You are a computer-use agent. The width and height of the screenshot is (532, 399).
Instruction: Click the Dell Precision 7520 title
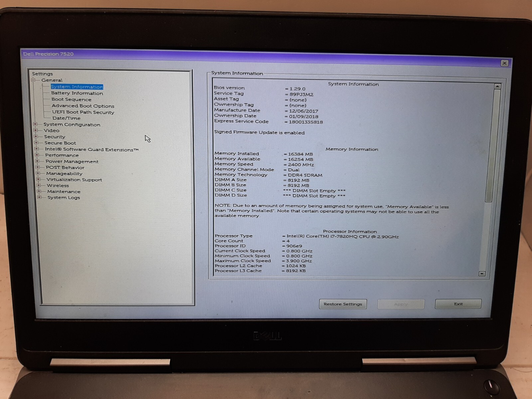(x=48, y=54)
